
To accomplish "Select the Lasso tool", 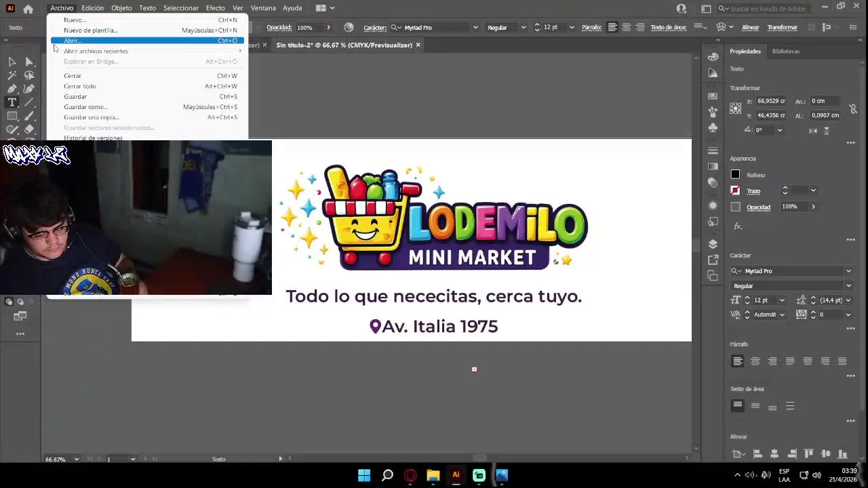I will (x=29, y=75).
